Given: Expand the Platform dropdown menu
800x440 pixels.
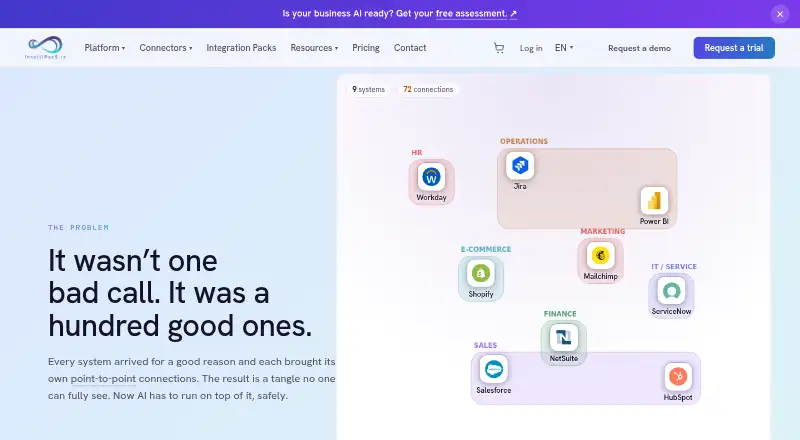Looking at the screenshot, I should tap(105, 48).
